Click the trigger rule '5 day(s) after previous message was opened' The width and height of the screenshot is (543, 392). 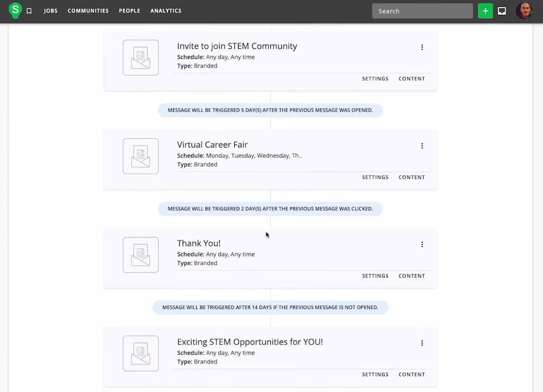tap(270, 110)
